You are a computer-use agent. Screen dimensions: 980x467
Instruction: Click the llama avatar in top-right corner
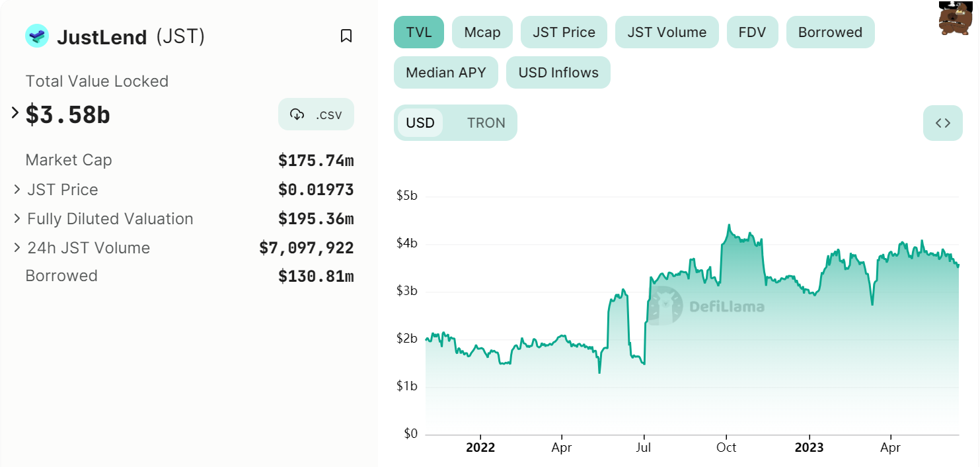point(956,19)
